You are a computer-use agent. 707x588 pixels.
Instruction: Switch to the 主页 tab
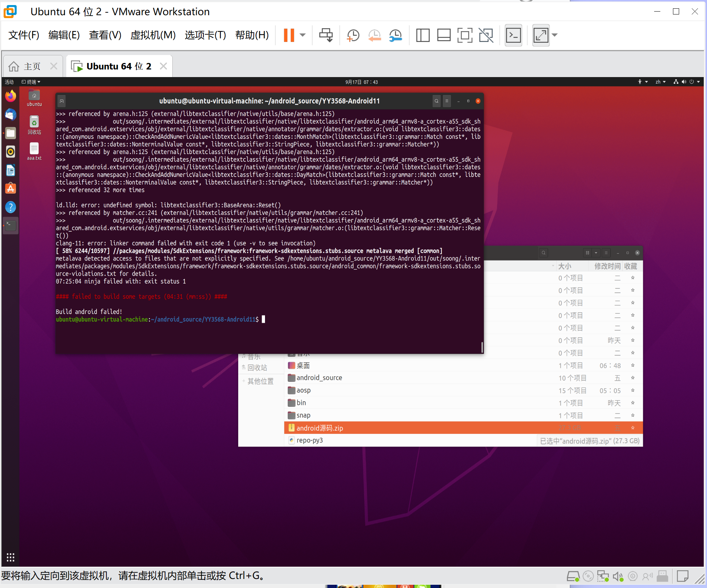click(32, 67)
